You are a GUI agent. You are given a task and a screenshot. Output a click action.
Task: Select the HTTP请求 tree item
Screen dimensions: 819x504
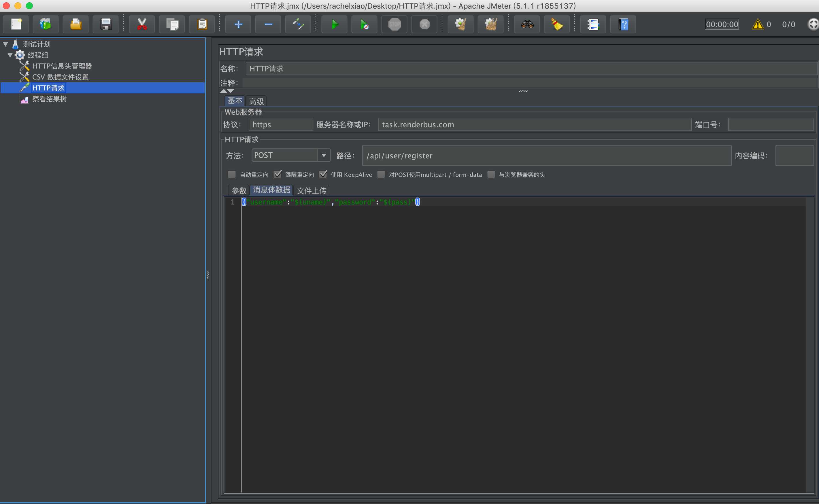tap(48, 88)
